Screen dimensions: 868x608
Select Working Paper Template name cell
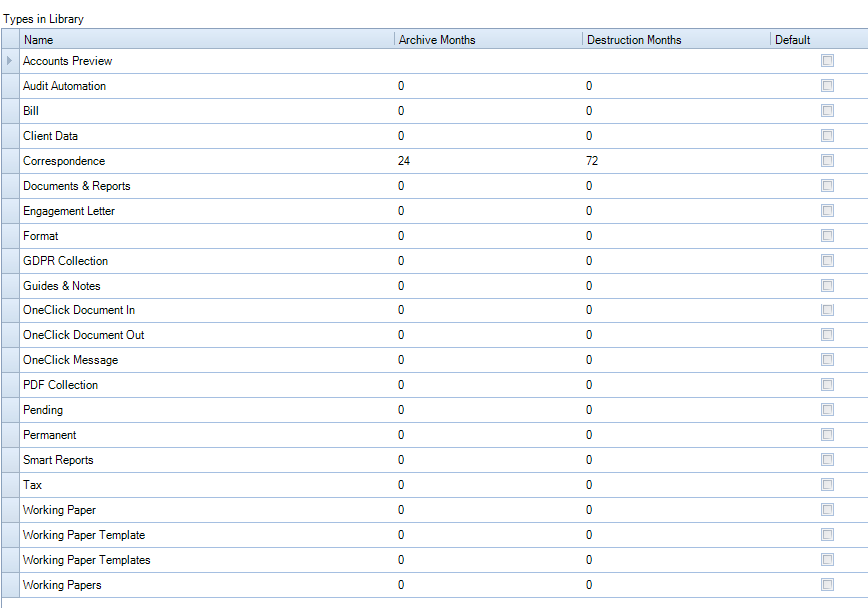point(208,534)
